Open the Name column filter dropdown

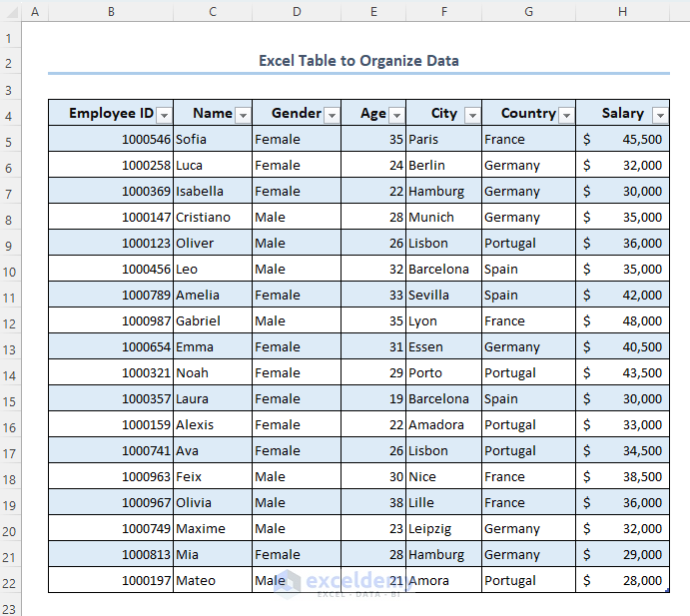coord(243,115)
